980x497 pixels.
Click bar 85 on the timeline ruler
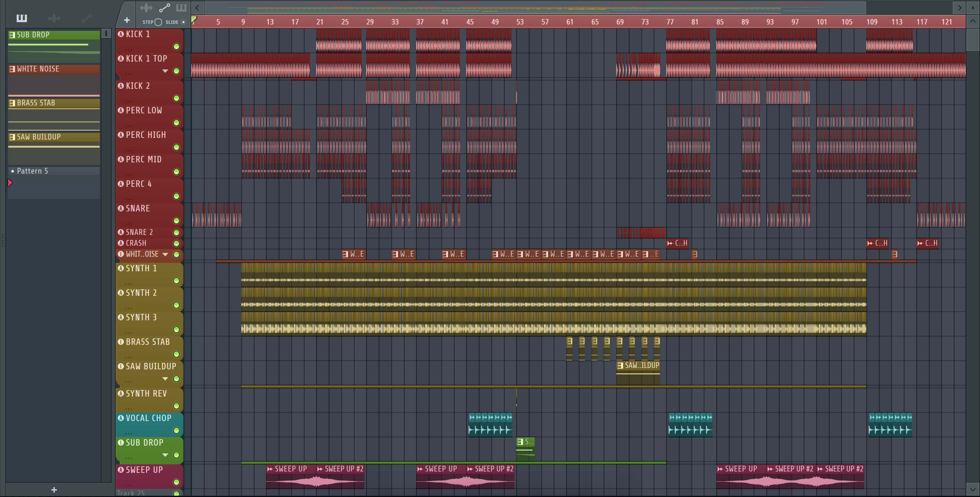click(720, 22)
